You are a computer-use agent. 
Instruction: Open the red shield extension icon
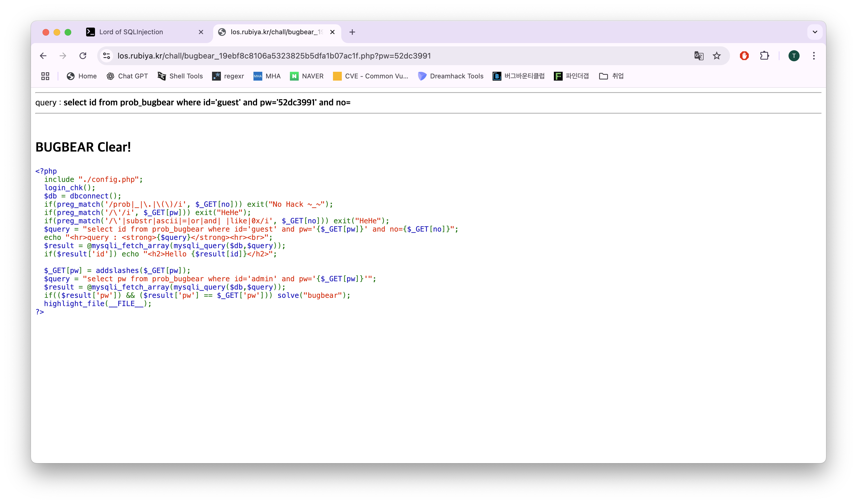(744, 56)
